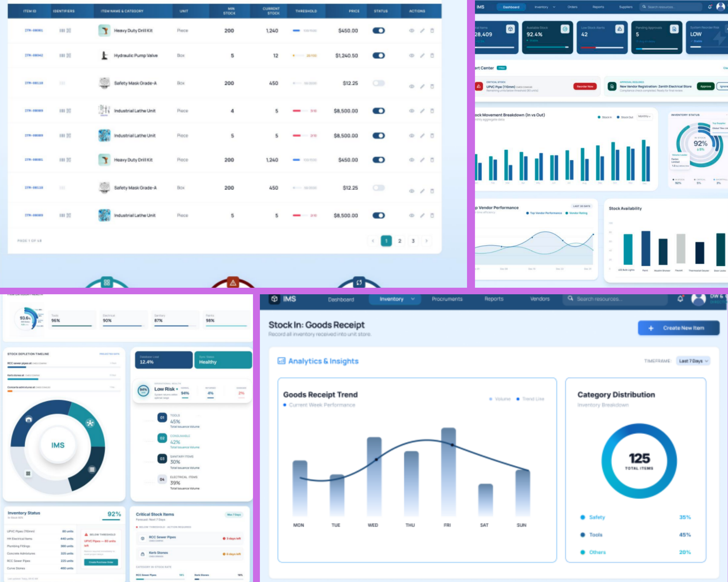Click IMS cube logo beside Dashboard and Procurements
The image size is (728, 582).
[274, 299]
